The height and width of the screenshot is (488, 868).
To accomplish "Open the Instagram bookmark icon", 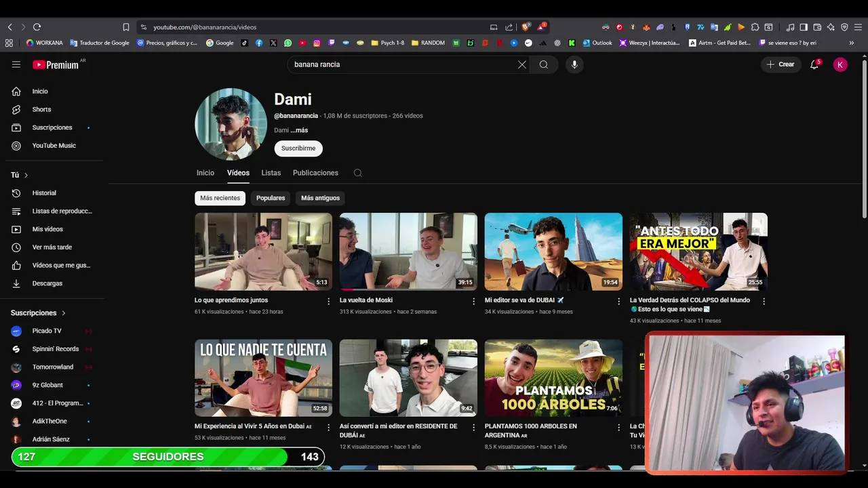I will pyautogui.click(x=317, y=43).
